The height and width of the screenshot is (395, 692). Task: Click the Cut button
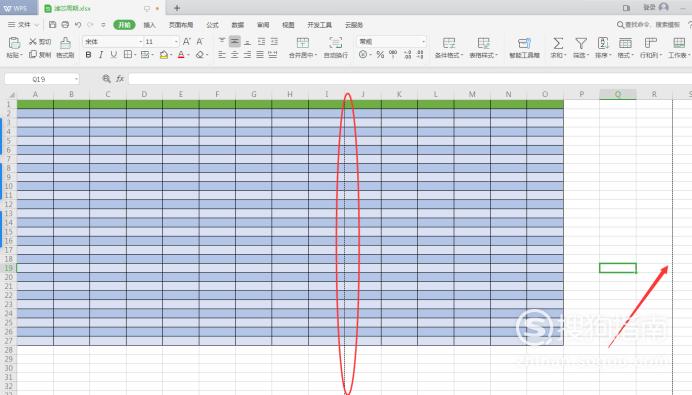point(40,41)
